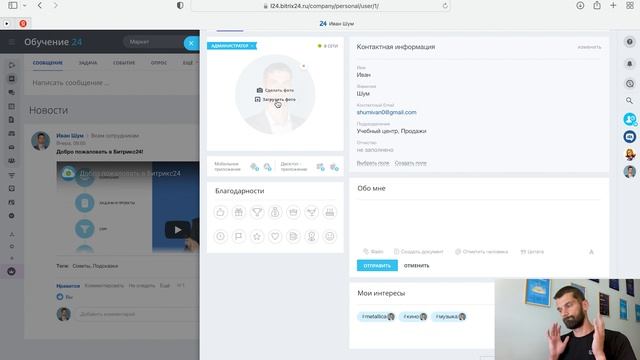
Task: Open Safari sidebar toggle icon
Action: coord(13,5)
